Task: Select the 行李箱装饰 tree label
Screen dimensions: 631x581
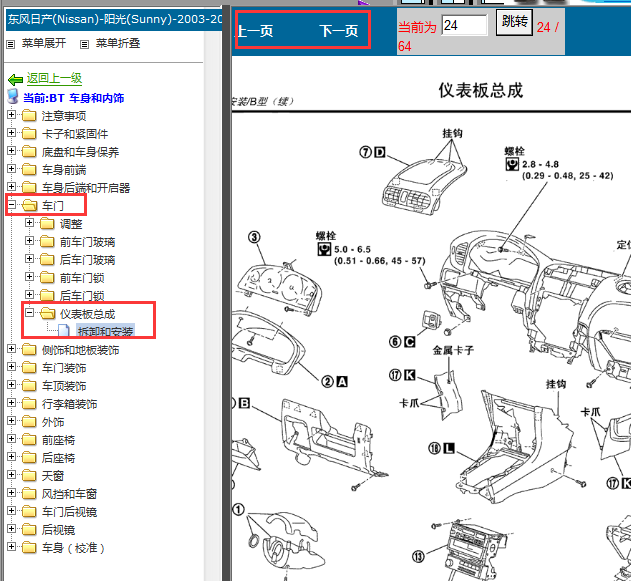Action: (x=70, y=404)
